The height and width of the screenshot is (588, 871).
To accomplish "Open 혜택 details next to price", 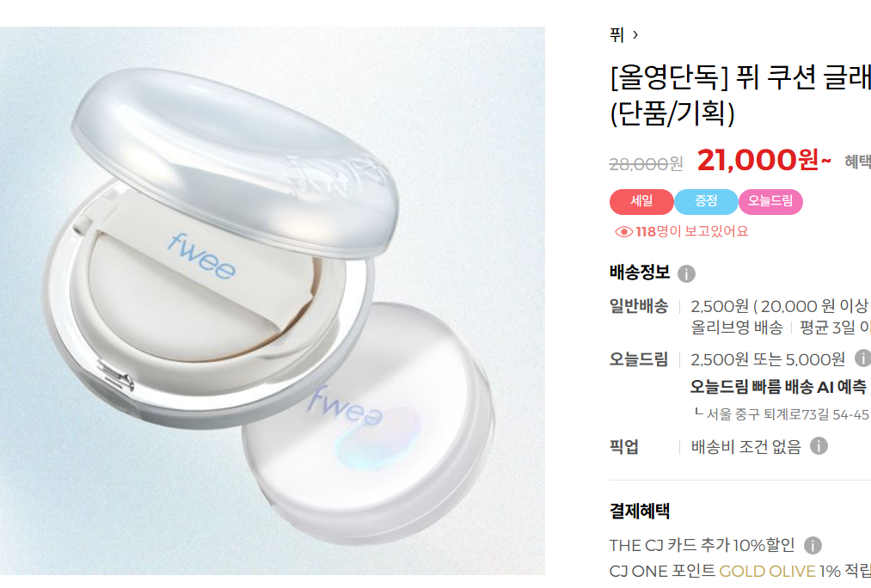I will click(x=857, y=162).
